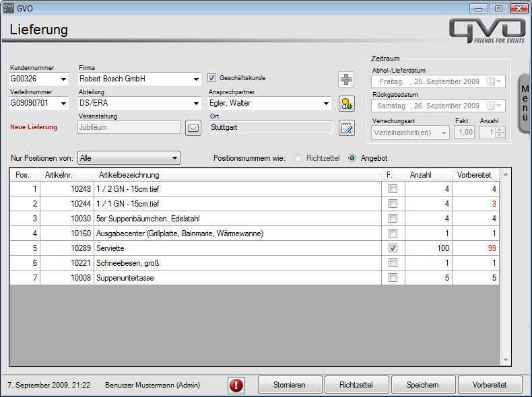This screenshot has height=397, width=532.
Task: Check F. box for Suppenuntertasse row
Action: click(x=393, y=278)
